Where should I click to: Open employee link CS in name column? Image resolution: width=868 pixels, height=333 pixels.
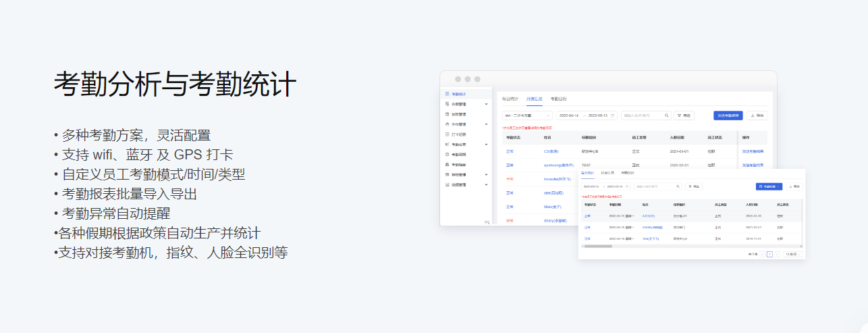click(x=551, y=151)
